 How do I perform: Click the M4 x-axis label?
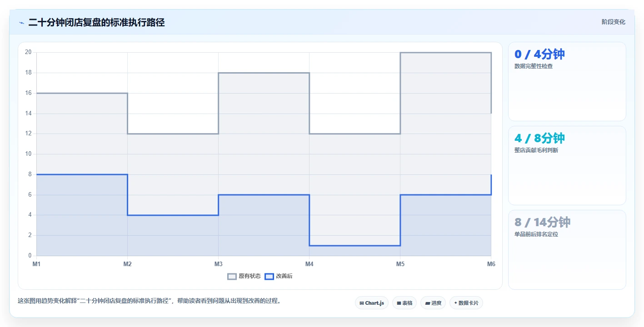point(310,264)
